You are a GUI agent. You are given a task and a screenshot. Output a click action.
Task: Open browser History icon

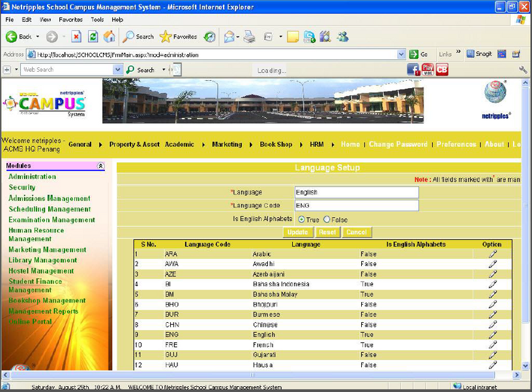pyautogui.click(x=210, y=37)
